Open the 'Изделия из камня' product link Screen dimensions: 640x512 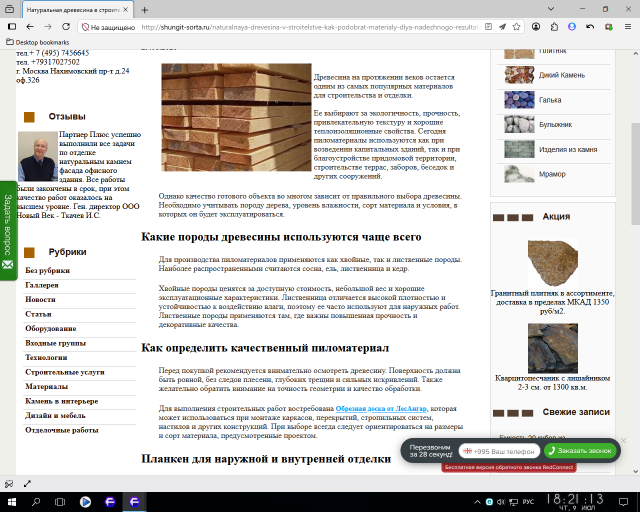click(x=568, y=149)
